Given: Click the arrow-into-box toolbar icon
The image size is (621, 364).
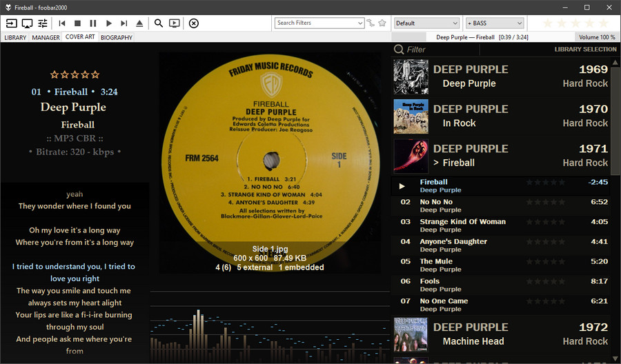Looking at the screenshot, I should pyautogui.click(x=12, y=23).
